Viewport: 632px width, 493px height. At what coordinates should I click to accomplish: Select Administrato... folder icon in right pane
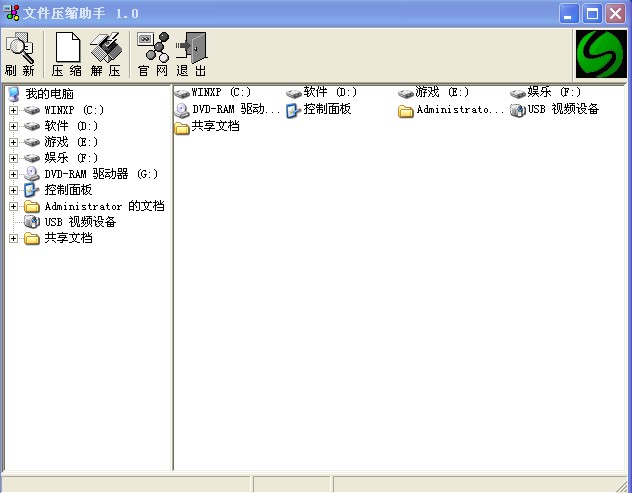tap(406, 111)
